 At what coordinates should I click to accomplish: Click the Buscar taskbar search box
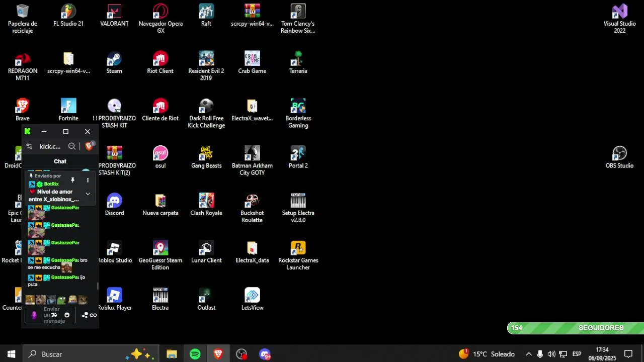point(91,354)
